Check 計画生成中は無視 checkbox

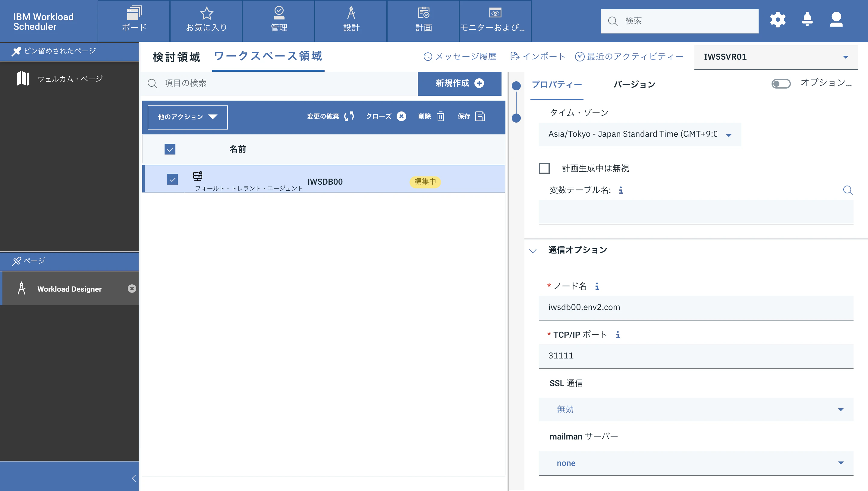coord(544,168)
